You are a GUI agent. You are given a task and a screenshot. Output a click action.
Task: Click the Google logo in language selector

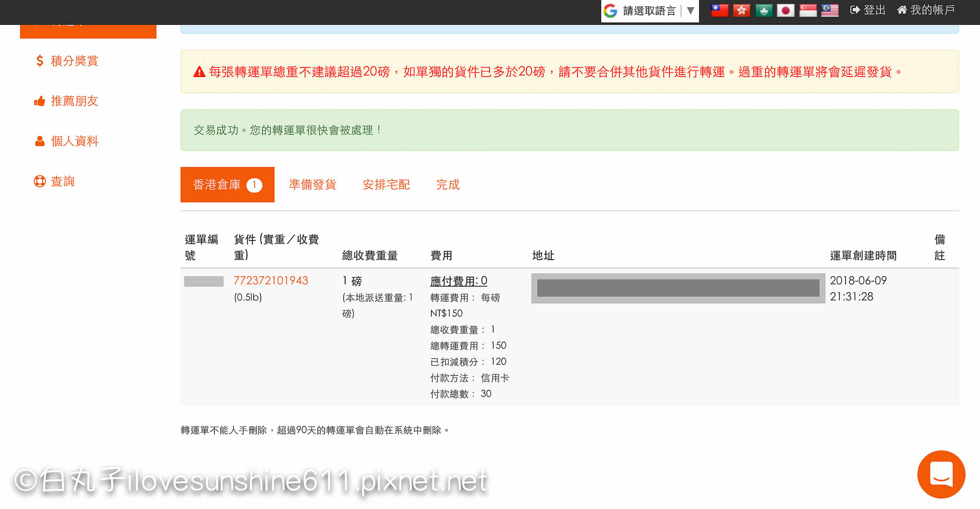(611, 11)
